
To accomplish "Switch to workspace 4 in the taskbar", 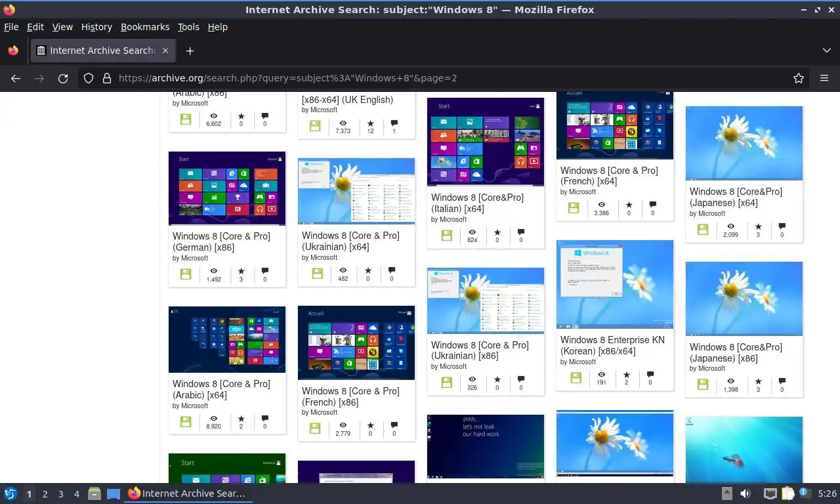I will [x=77, y=494].
